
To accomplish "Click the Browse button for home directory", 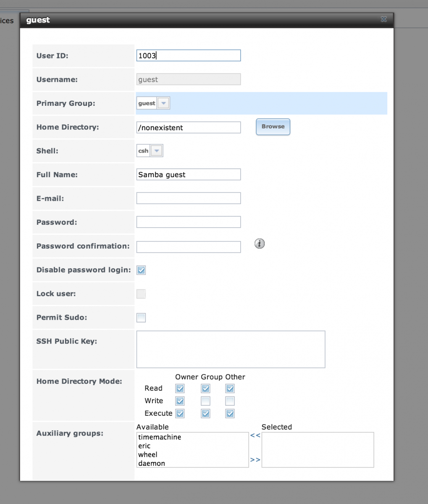I will pos(273,127).
